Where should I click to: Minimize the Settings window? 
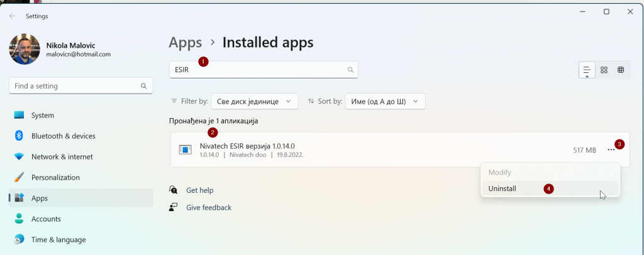[x=582, y=12]
